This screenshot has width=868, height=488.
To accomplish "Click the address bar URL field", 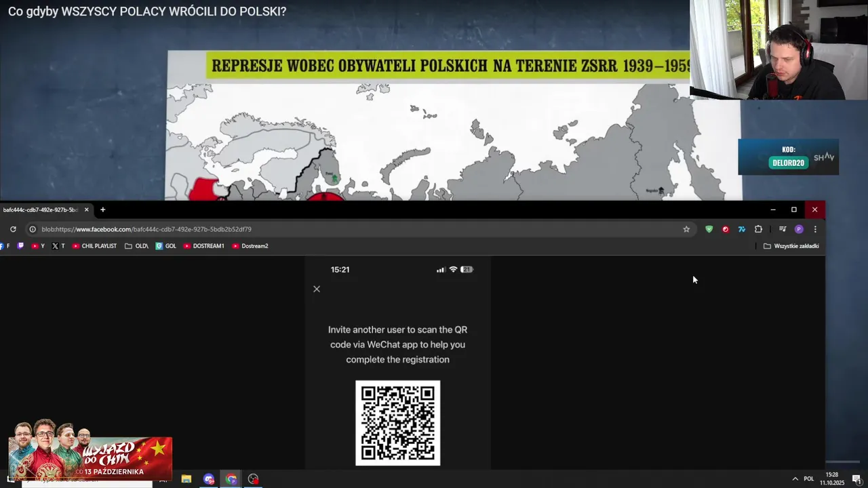I will (x=359, y=229).
